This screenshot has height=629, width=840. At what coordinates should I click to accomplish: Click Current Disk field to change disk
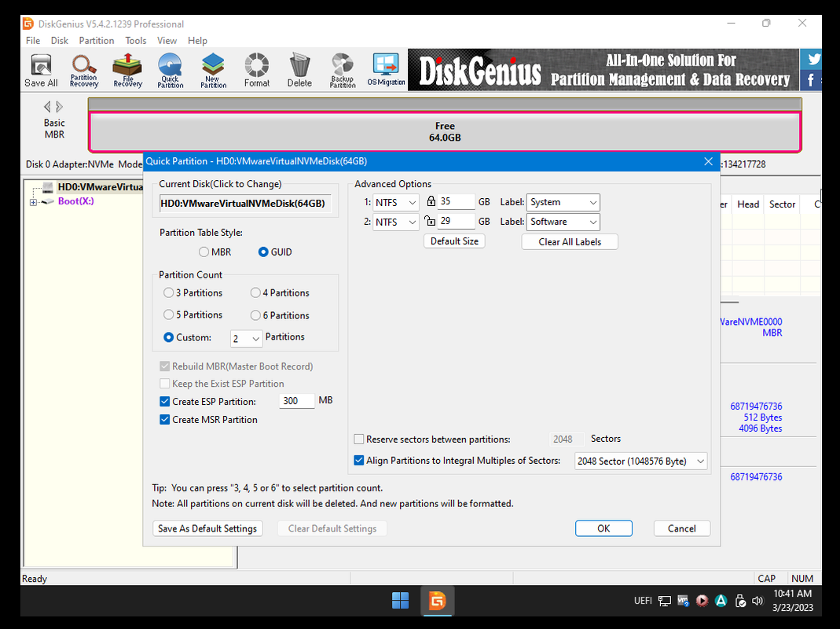click(245, 203)
